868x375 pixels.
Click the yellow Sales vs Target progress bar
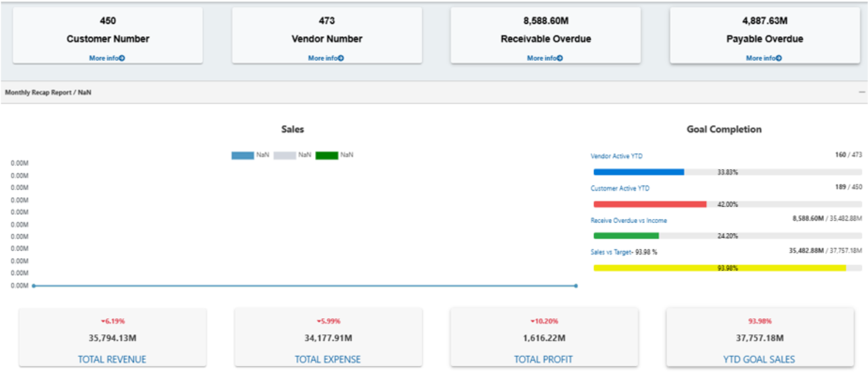point(719,268)
